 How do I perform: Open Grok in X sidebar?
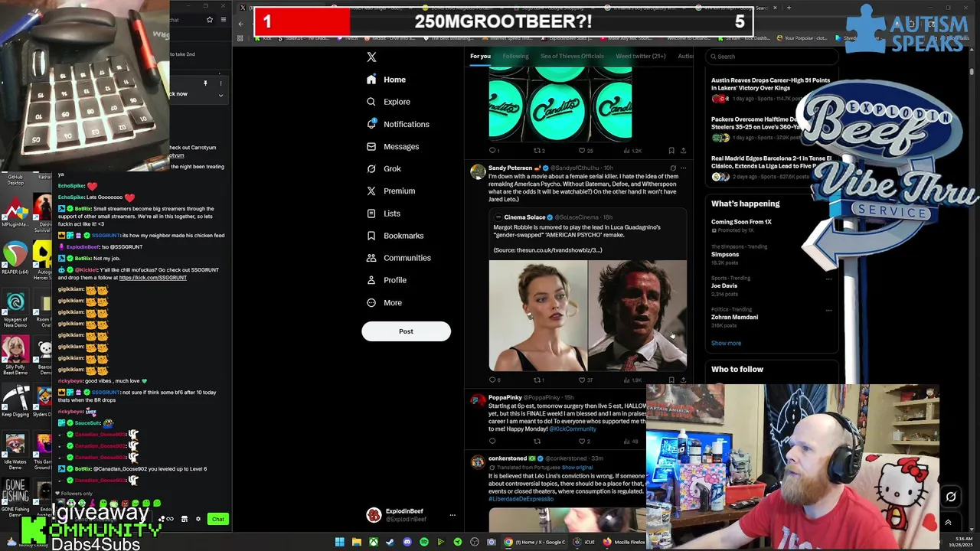point(384,168)
